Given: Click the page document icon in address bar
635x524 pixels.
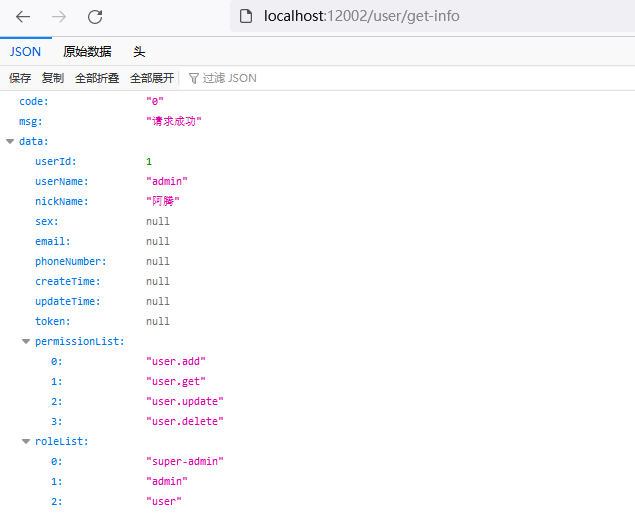Looking at the screenshot, I should tap(246, 16).
